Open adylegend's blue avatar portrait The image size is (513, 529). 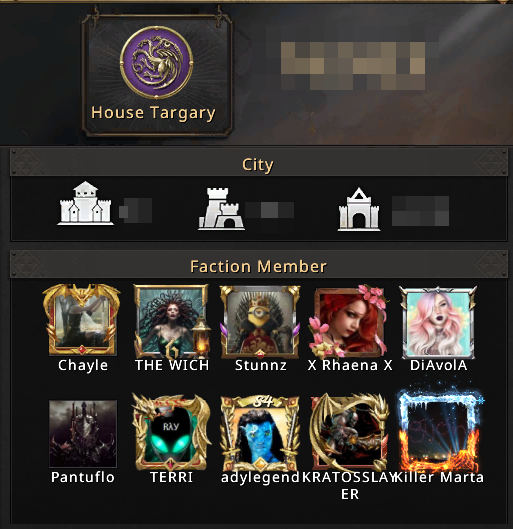[260, 434]
